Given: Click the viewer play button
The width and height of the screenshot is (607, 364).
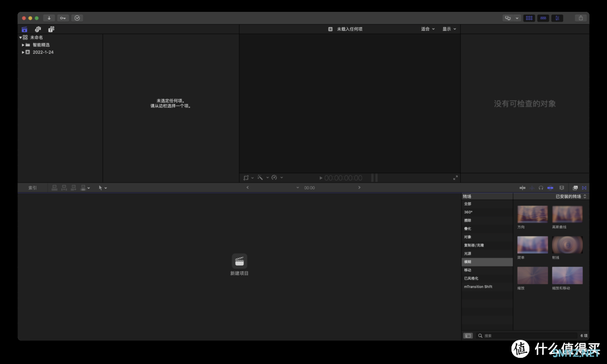Looking at the screenshot, I should pos(321,178).
